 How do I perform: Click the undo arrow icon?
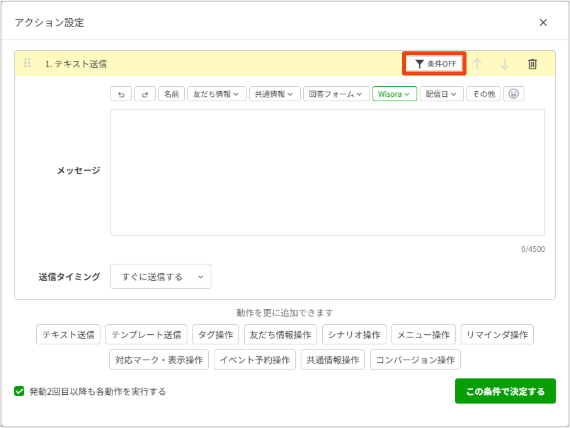tap(121, 94)
